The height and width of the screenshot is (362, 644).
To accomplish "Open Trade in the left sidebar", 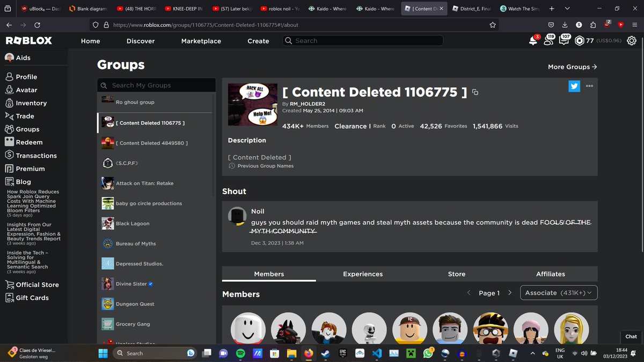I will coord(20,116).
